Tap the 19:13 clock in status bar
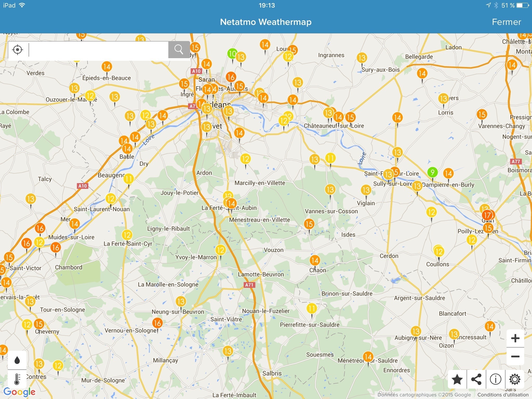The width and height of the screenshot is (532, 399). tap(267, 5)
